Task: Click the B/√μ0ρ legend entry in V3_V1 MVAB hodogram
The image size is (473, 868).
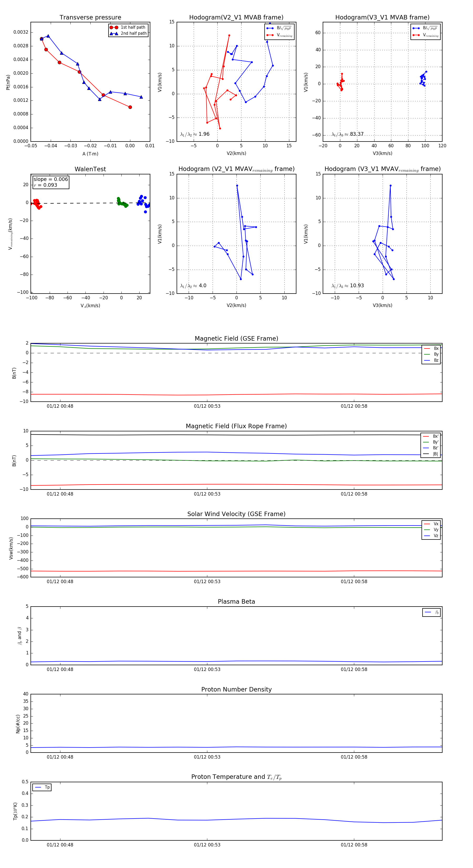Action: coord(425,28)
